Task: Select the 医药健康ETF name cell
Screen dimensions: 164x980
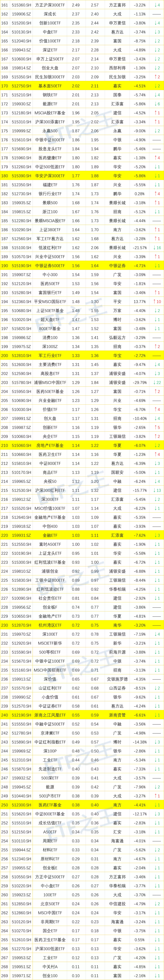Action: click(x=50, y=158)
